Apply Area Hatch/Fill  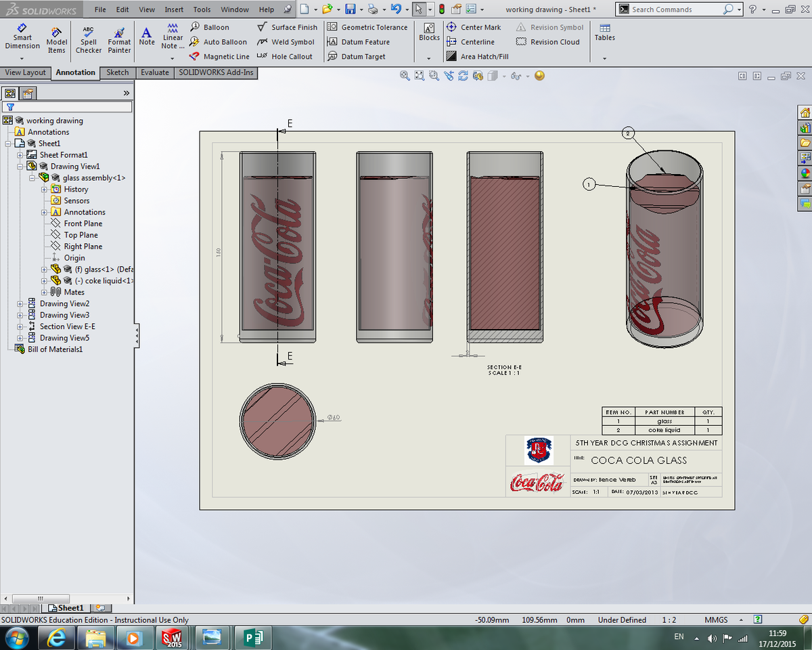(477, 57)
